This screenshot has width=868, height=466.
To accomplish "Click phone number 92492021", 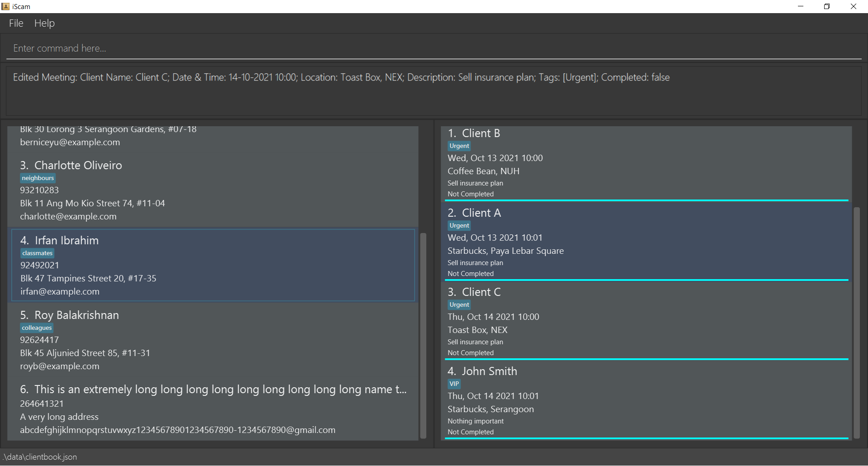I will click(40, 265).
